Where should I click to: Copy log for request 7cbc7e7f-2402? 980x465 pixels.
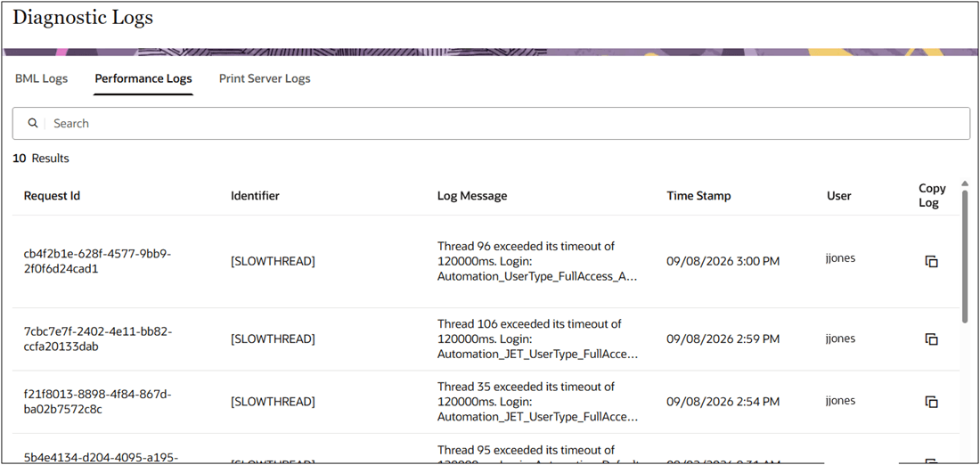click(931, 339)
